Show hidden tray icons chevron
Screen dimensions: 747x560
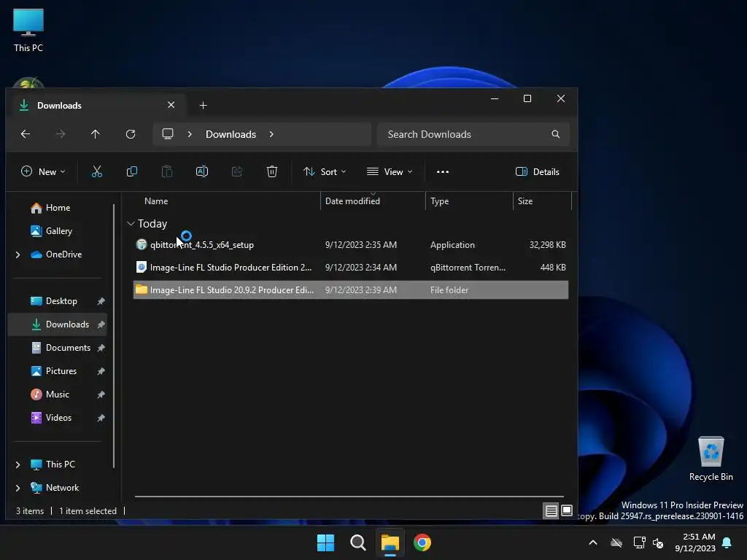[593, 542]
